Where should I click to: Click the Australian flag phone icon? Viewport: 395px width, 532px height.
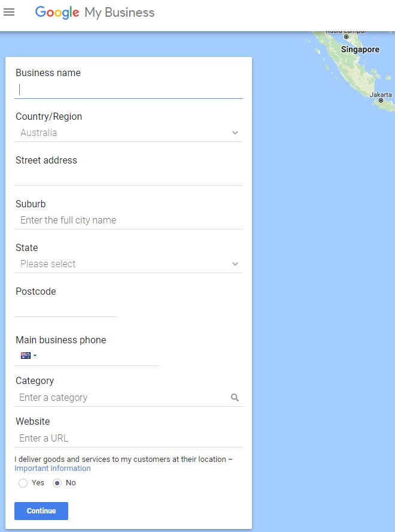tap(25, 355)
